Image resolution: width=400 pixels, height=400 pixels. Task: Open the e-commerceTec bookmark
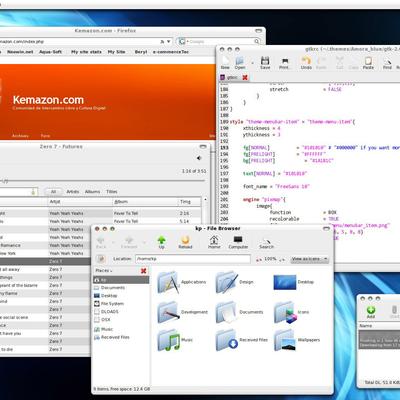tap(171, 52)
